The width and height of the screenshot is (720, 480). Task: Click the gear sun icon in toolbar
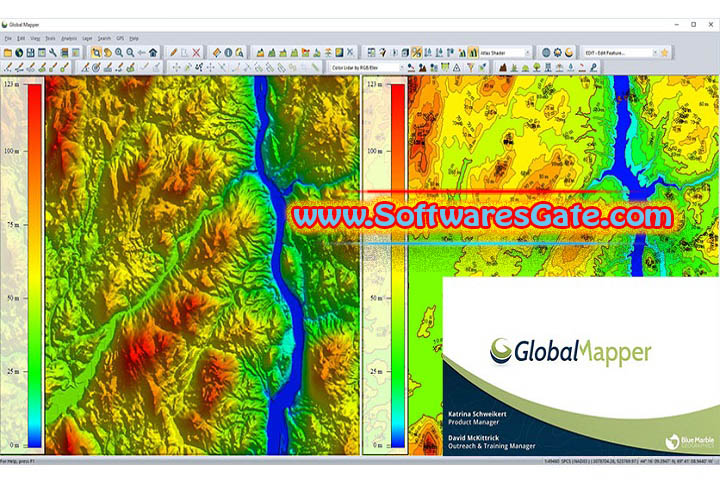(x=557, y=53)
